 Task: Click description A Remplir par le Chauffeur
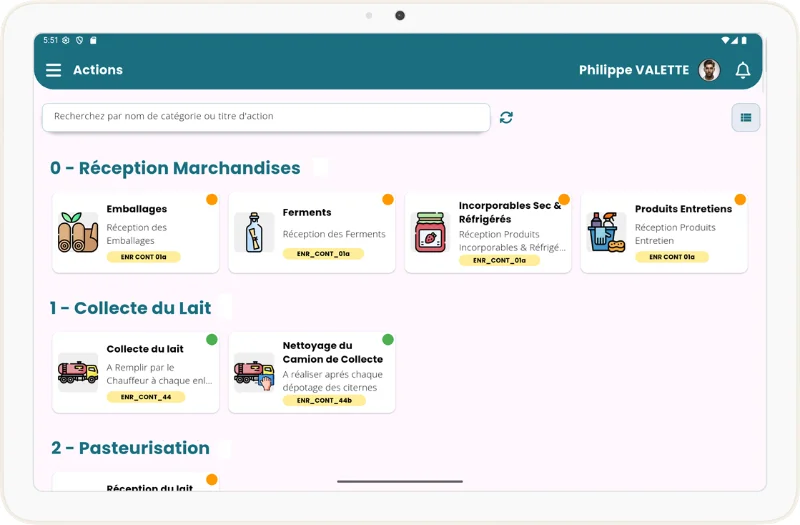159,374
